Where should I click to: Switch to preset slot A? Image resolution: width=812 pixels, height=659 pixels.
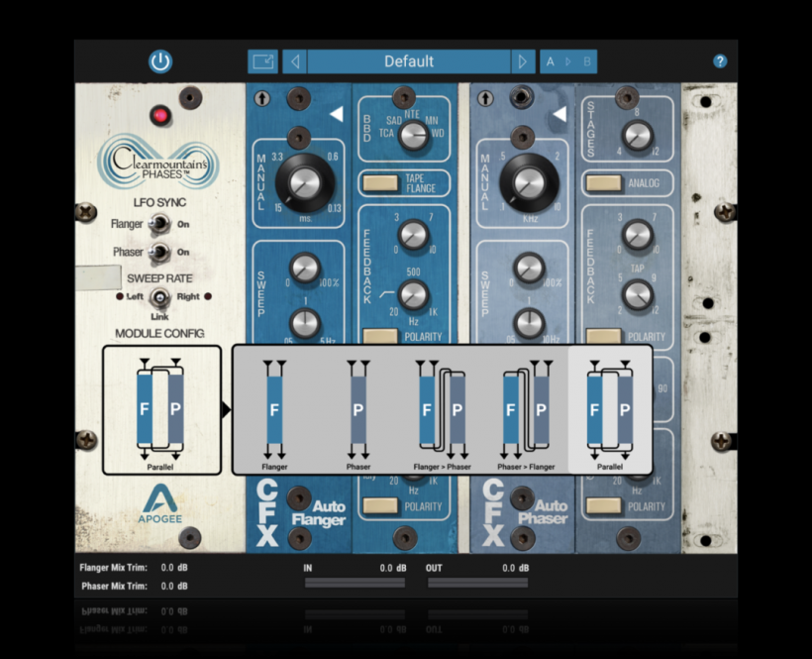pos(551,61)
